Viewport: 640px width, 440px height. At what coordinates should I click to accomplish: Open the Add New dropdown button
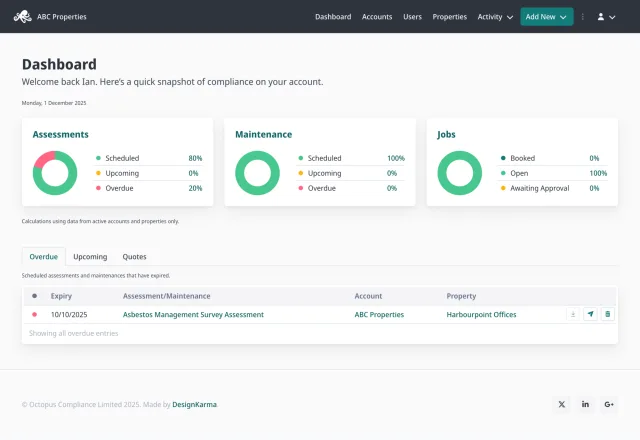[547, 17]
